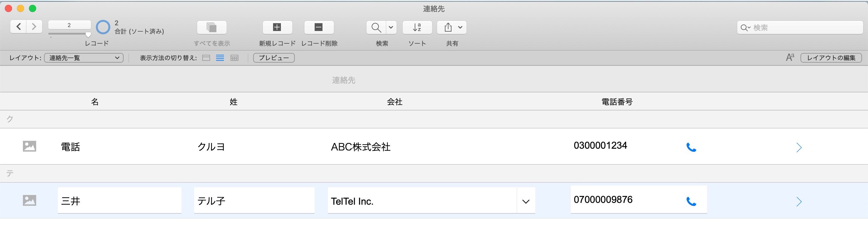
Task: Minimize the window with yellow button
Action: (x=20, y=8)
